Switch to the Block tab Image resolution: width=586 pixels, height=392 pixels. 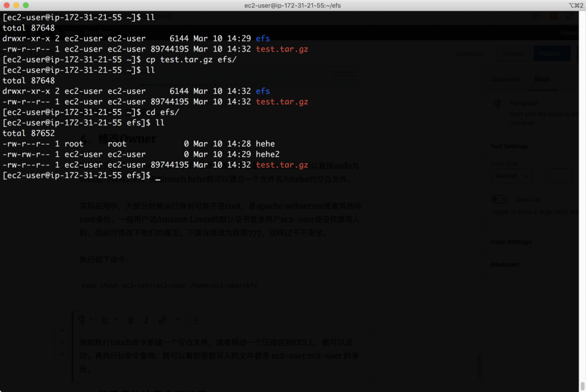[542, 80]
